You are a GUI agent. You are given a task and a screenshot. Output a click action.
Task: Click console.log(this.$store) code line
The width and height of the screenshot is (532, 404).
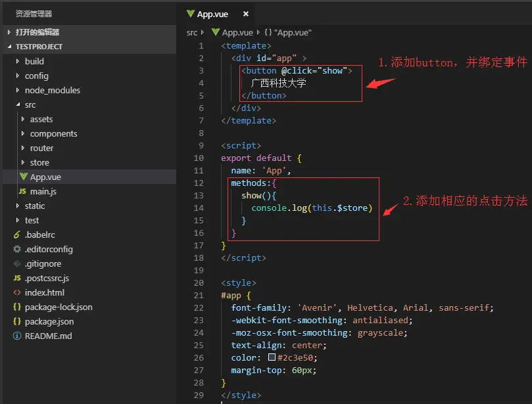[x=312, y=208]
